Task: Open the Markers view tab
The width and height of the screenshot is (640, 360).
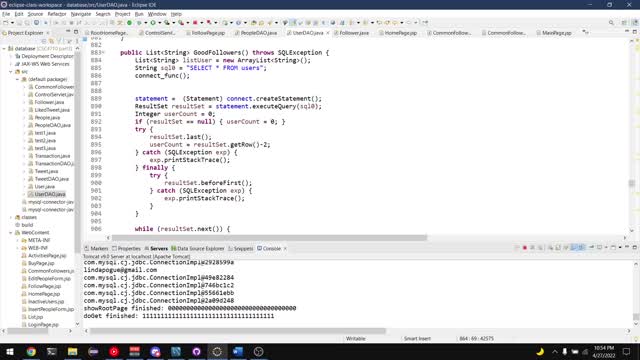Action: pos(96,248)
